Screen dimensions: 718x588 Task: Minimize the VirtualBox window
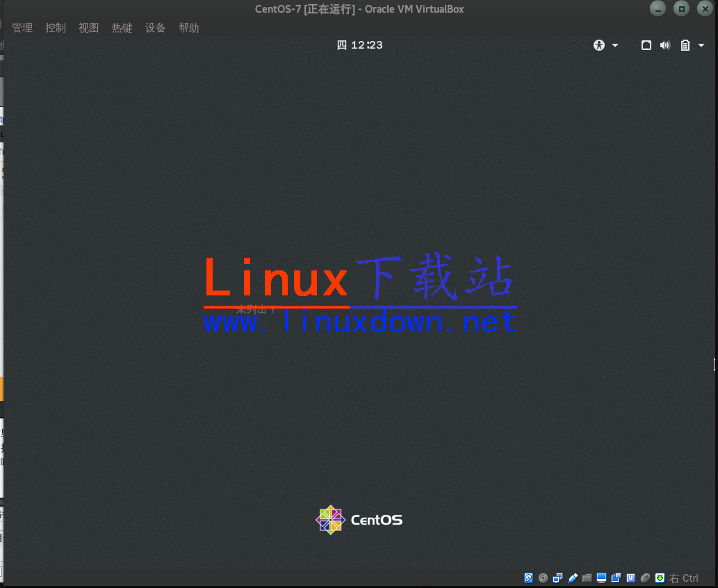[x=658, y=9]
